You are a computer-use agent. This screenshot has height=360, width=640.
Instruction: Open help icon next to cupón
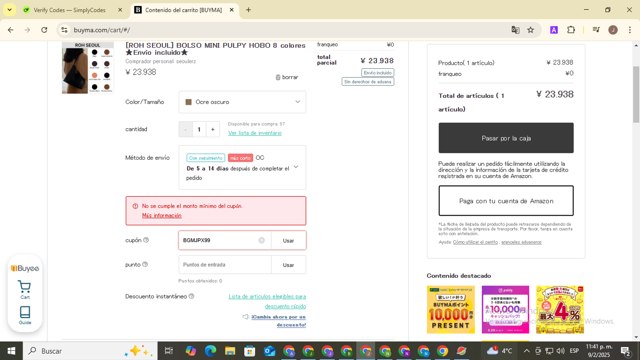[x=146, y=240]
